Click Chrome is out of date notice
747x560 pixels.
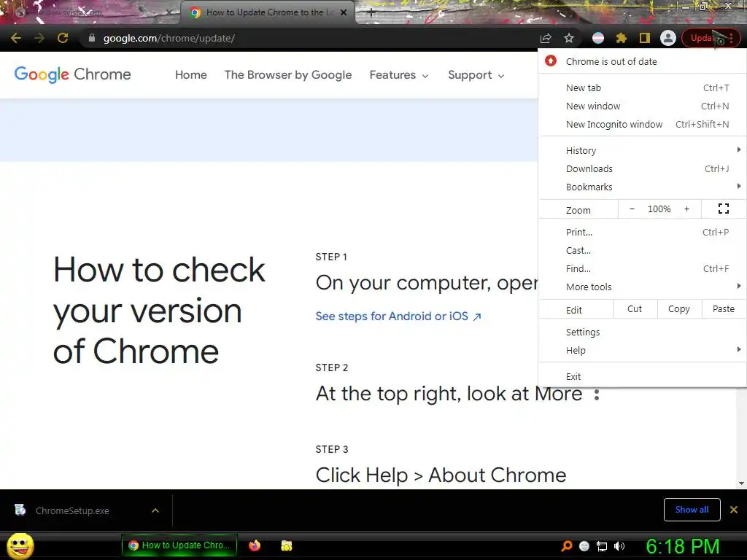[642, 61]
